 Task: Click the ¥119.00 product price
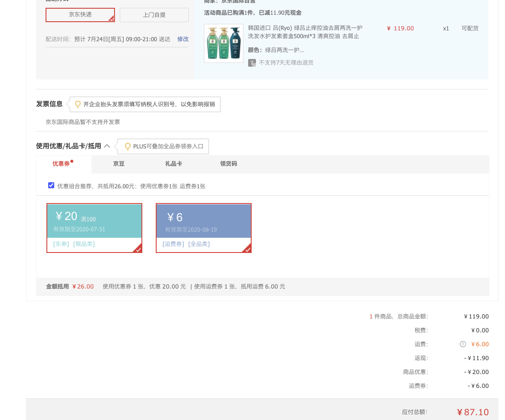[400, 28]
